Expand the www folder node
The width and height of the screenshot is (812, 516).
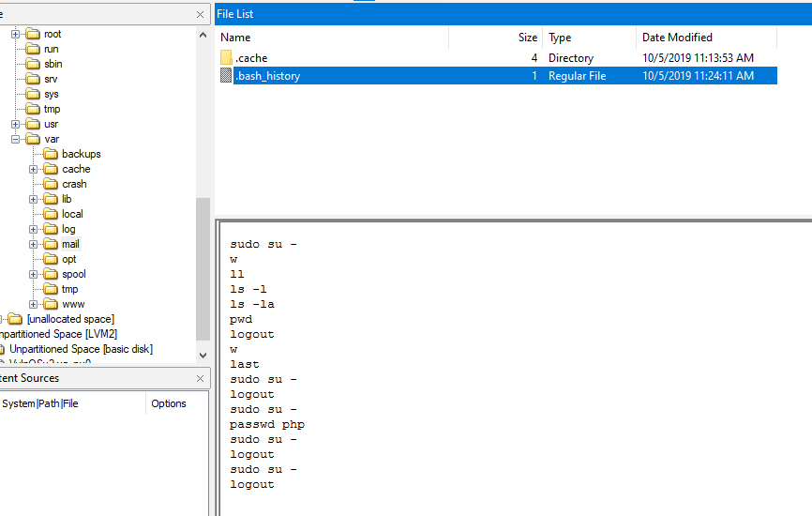(34, 304)
